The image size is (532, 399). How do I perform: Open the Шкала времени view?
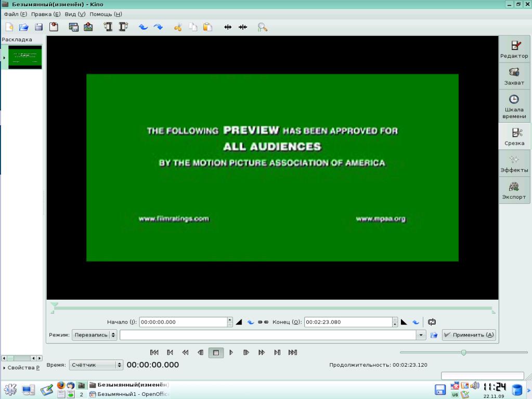coord(514,107)
